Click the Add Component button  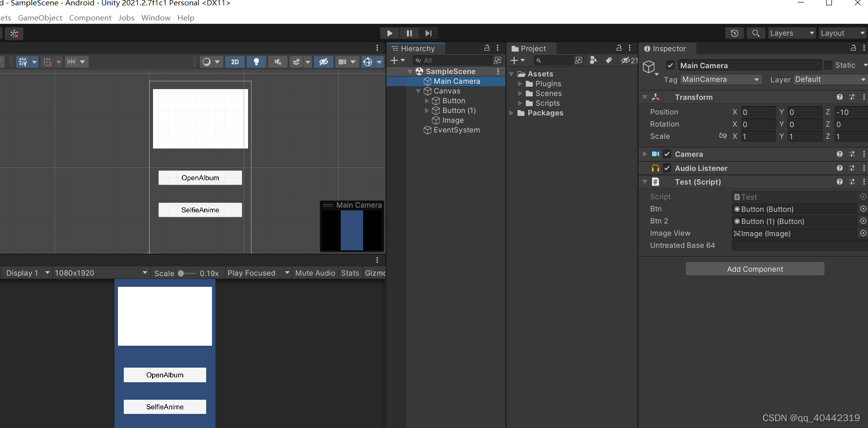(755, 269)
